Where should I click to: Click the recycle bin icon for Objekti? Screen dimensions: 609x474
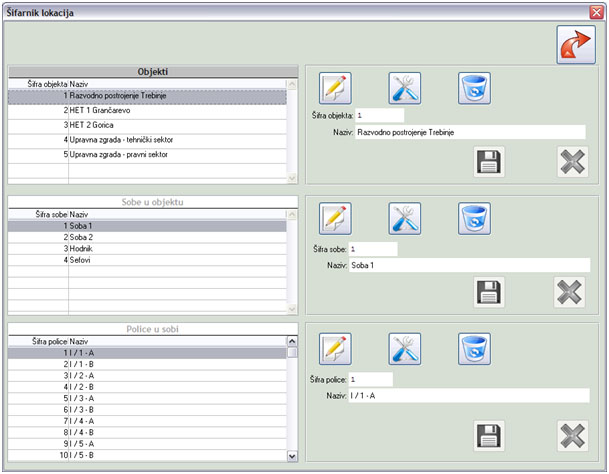(x=474, y=88)
